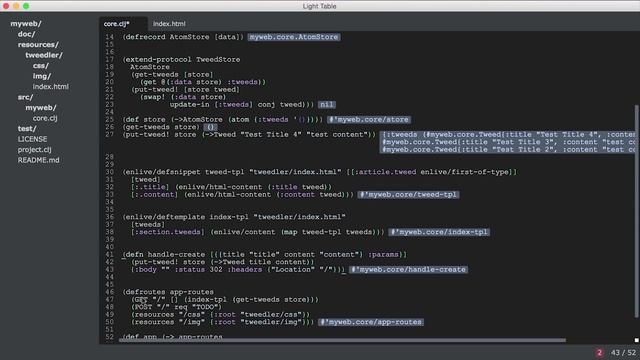Click the defroutes app-routes line
The width and height of the screenshot is (640, 360).
(168, 292)
